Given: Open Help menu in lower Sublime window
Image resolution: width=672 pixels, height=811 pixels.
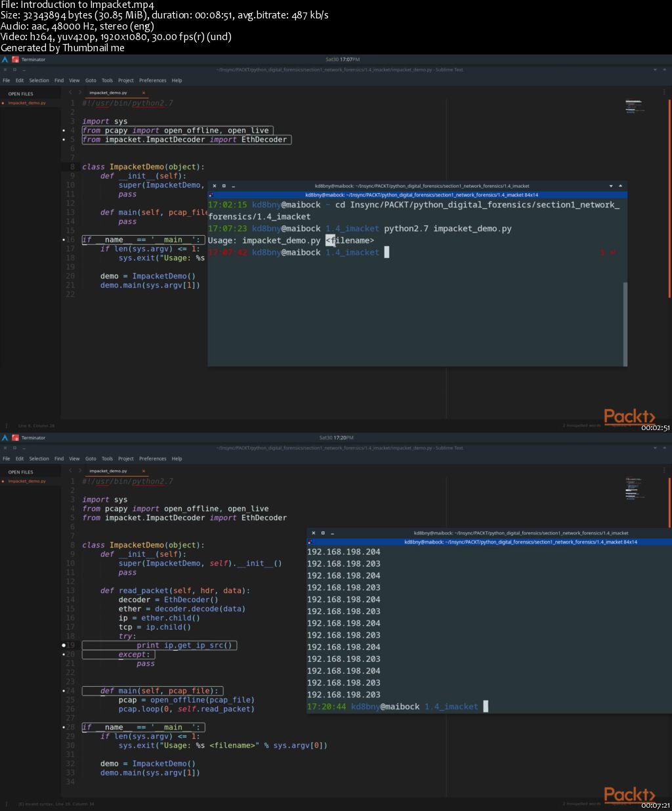Looking at the screenshot, I should coord(177,459).
